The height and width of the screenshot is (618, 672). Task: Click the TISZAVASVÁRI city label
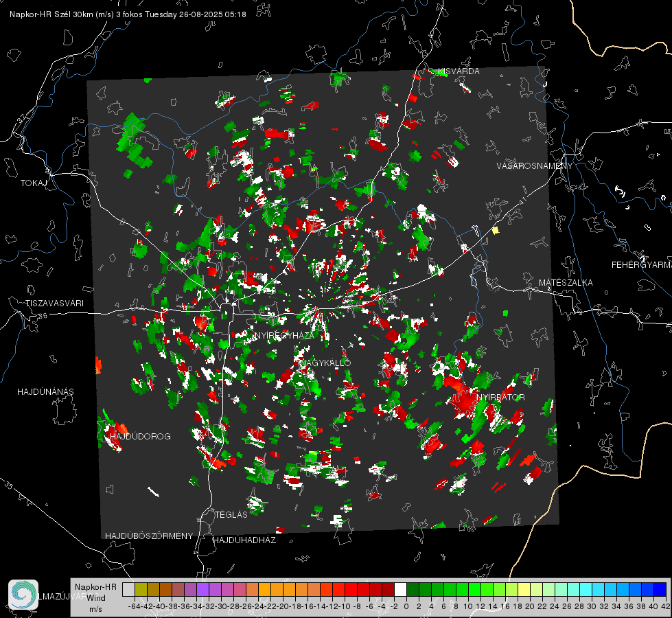54,304
